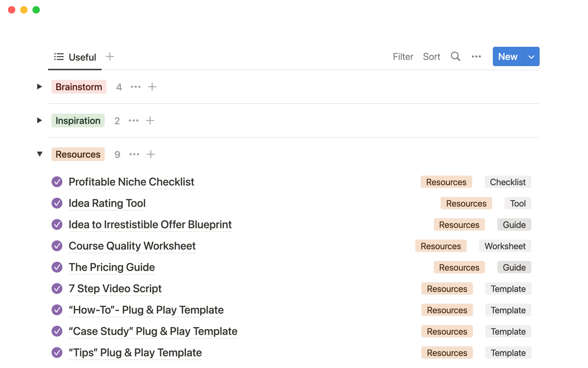Expand the Brainstorm group

pyautogui.click(x=40, y=87)
